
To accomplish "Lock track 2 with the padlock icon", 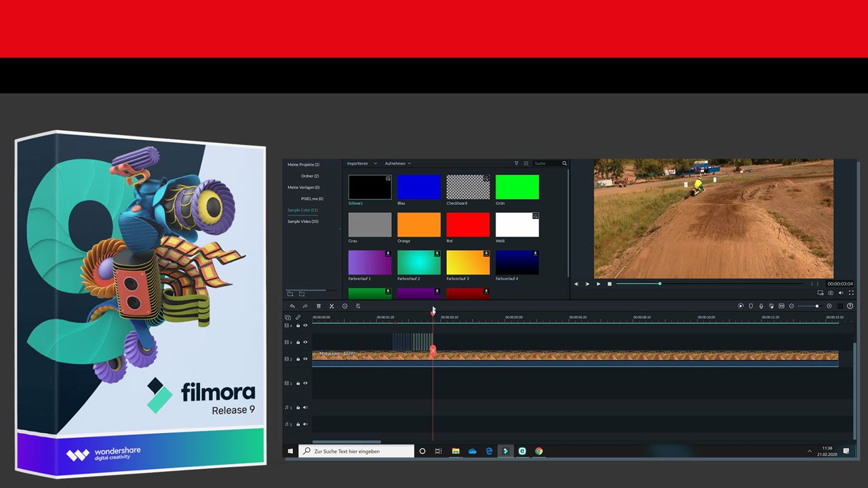I will (298, 359).
